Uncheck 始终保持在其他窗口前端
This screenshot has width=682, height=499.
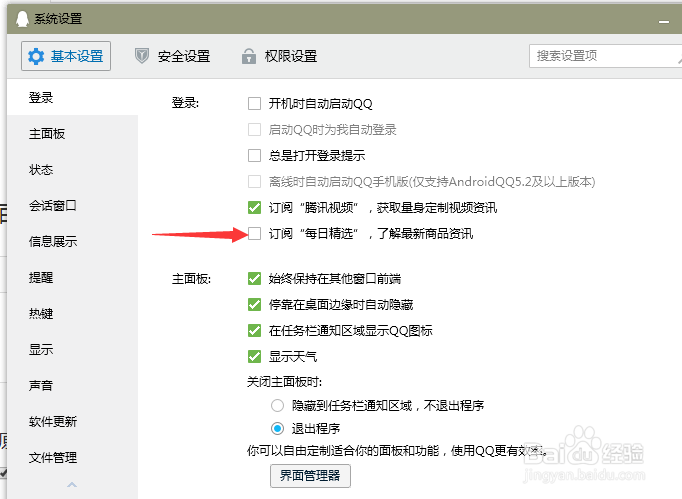[x=254, y=278]
